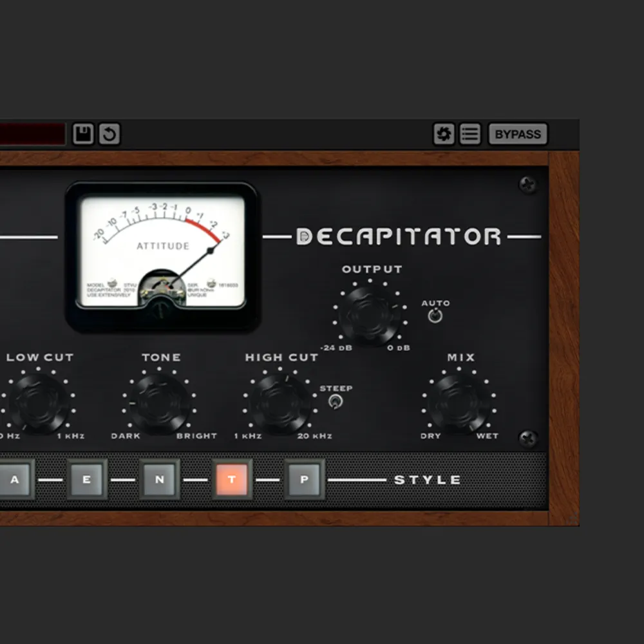The height and width of the screenshot is (644, 644).
Task: Click the save preset floppy disk icon
Action: 83,135
